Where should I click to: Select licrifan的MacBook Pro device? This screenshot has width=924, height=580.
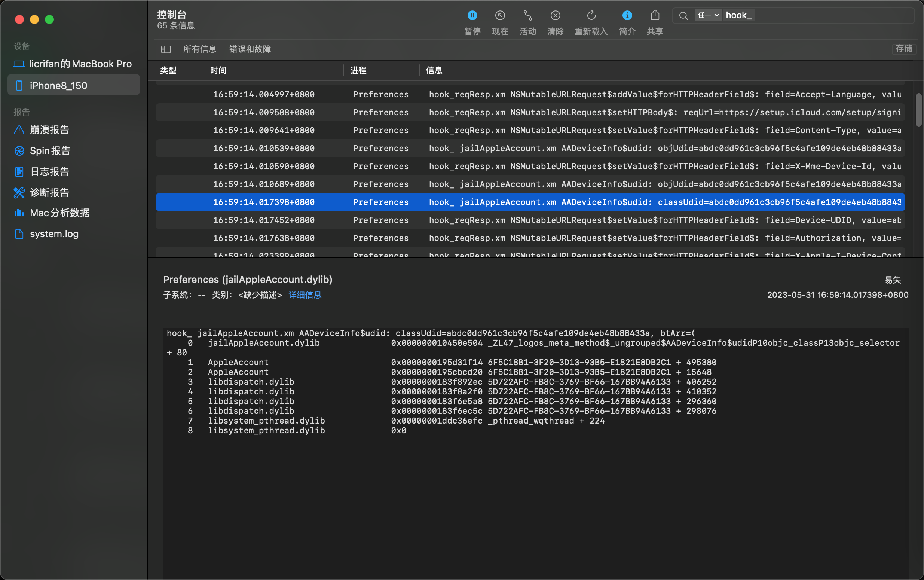(74, 64)
